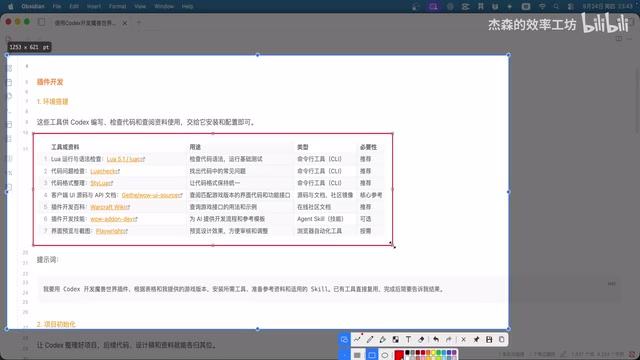Select the pencil drawing tool
Screen dimensions: 640x360
tap(370, 340)
